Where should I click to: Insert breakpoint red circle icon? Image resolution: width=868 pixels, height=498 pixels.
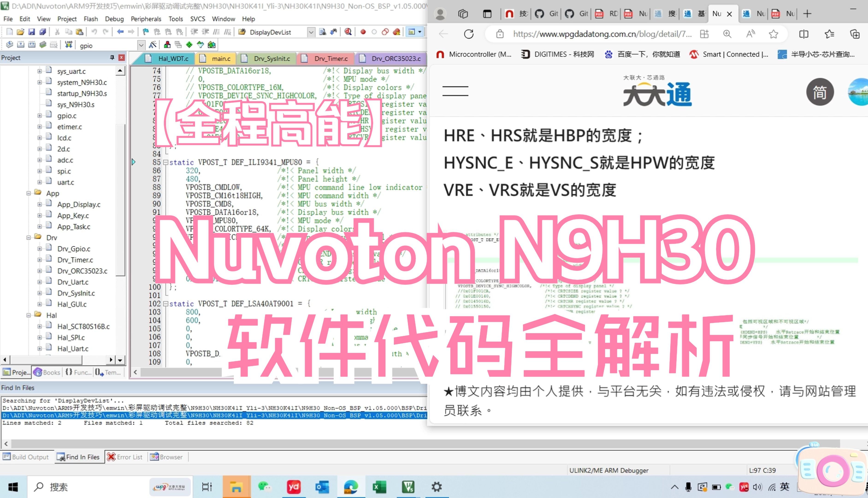(x=363, y=32)
